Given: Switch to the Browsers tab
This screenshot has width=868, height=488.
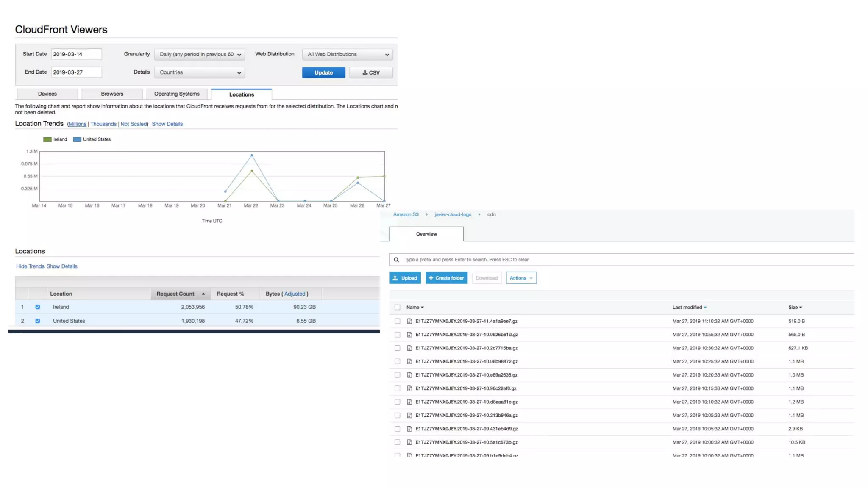Looking at the screenshot, I should (x=112, y=94).
